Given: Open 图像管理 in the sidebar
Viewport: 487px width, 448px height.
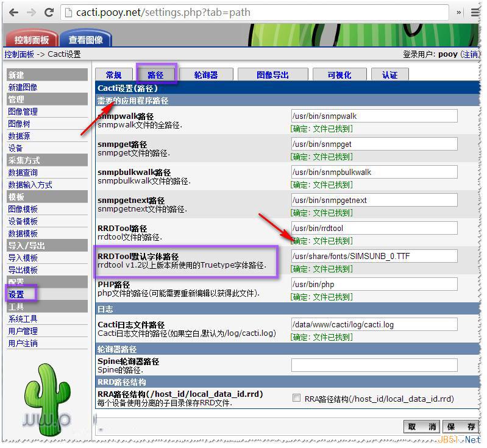Looking at the screenshot, I should 23,112.
